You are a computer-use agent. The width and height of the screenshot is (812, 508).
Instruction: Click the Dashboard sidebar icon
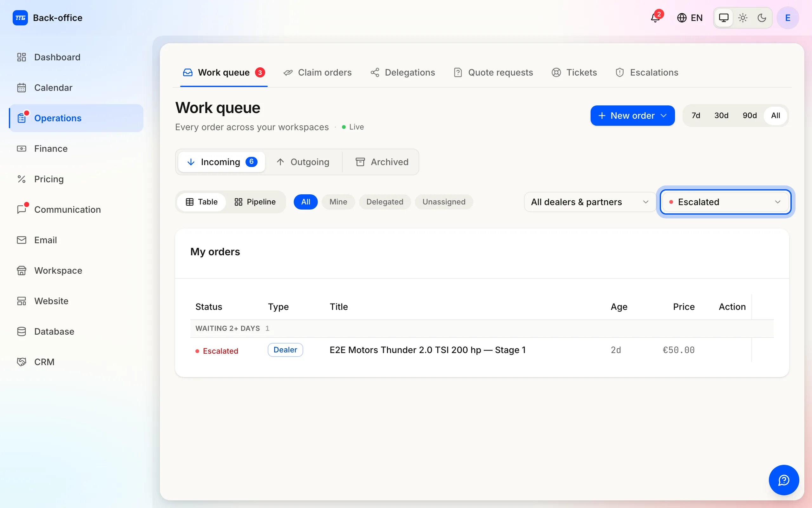tap(22, 57)
